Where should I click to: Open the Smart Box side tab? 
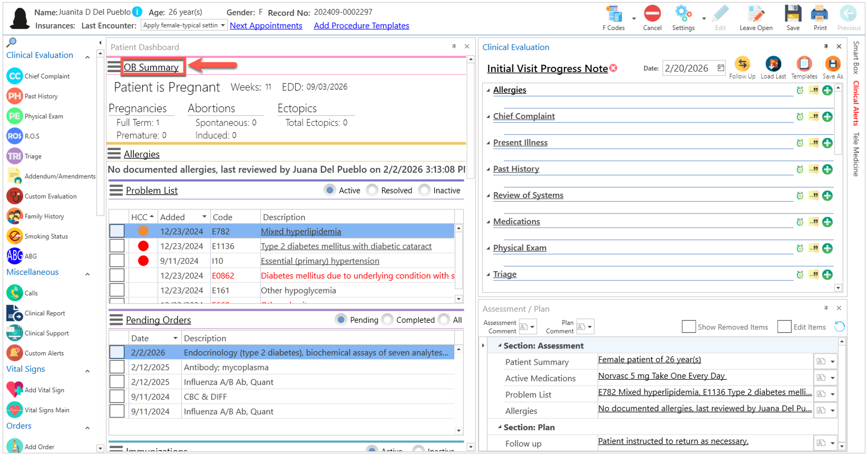click(856, 57)
